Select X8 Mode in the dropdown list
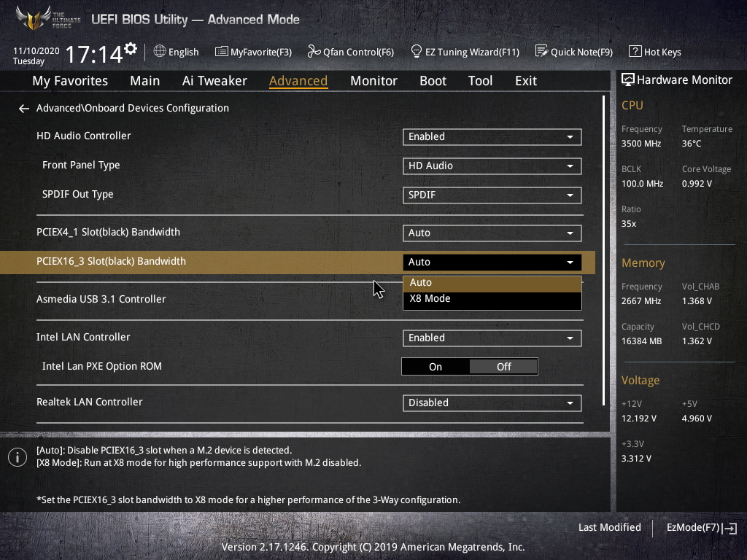747x560 pixels. pos(492,299)
